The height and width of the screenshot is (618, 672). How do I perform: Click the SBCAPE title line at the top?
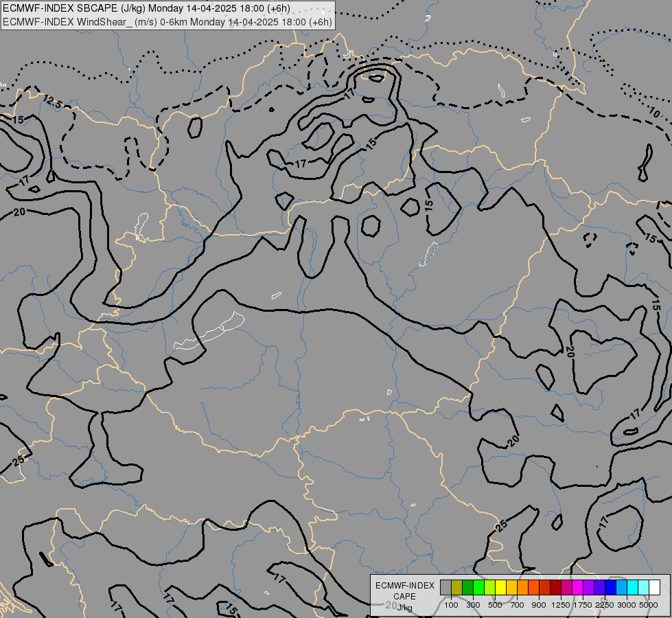coord(146,8)
